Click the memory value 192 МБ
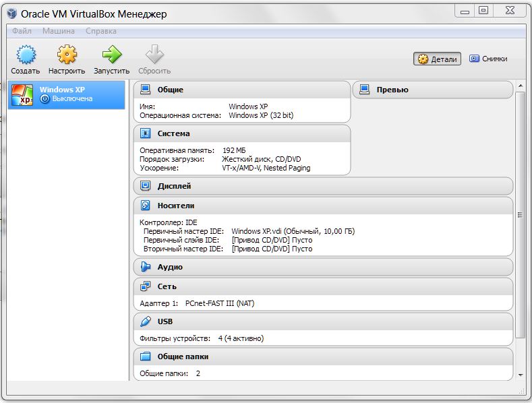The height and width of the screenshot is (403, 532). click(234, 150)
